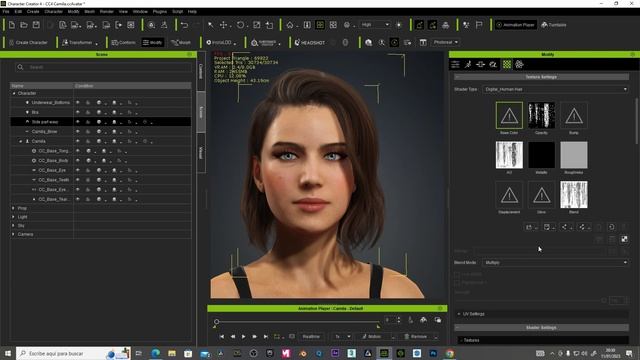Toggle visibility of Underwear_Bottoms
Screen dimensions: 640x360
click(78, 102)
